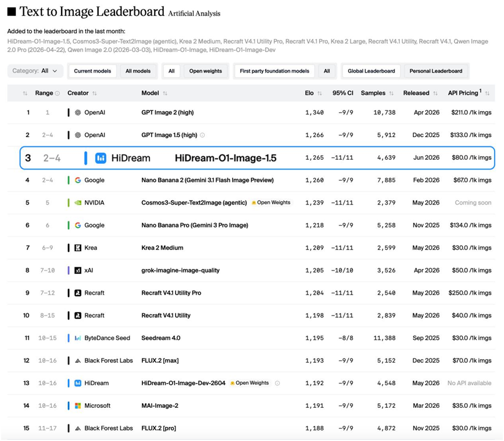Viewport: 504px width, 441px height.
Task: Open Cosmos3-Super-Text2Image (agentic) model
Action: point(194,203)
